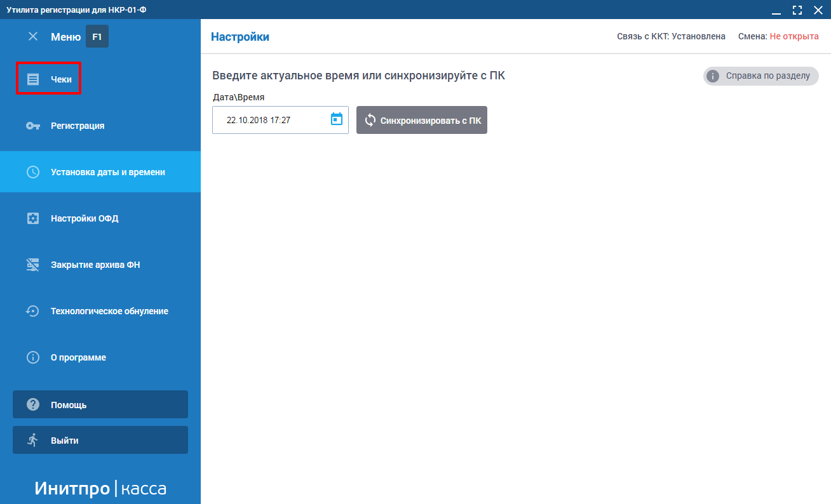Click Синхронизировать с ПК button
831x504 pixels.
(422, 120)
